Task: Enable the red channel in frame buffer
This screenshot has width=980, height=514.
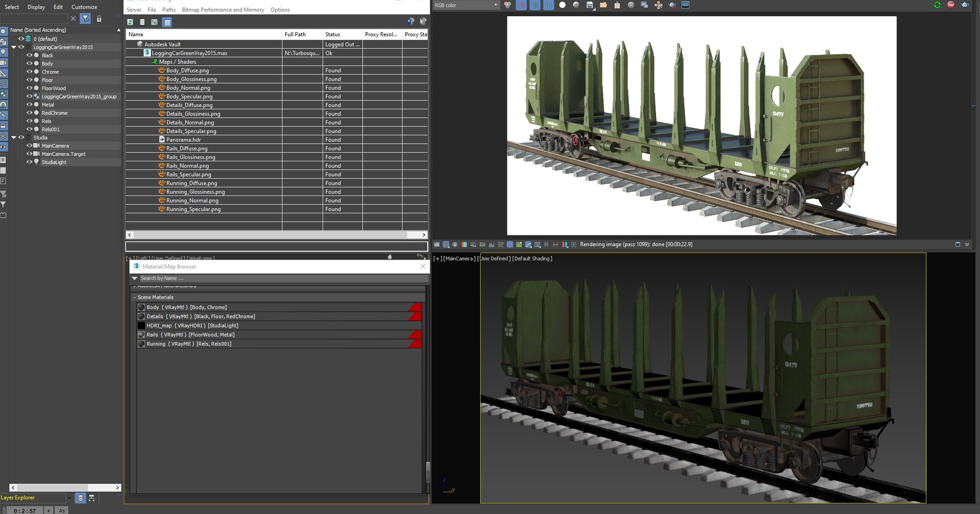Action: (x=521, y=5)
